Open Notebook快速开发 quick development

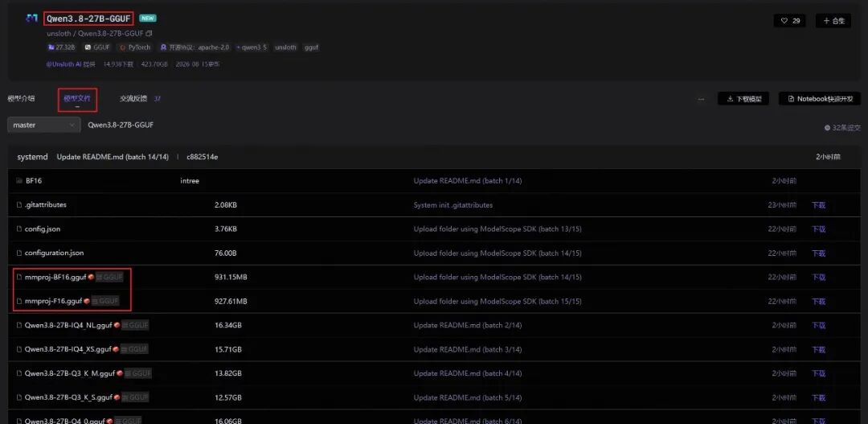(819, 99)
